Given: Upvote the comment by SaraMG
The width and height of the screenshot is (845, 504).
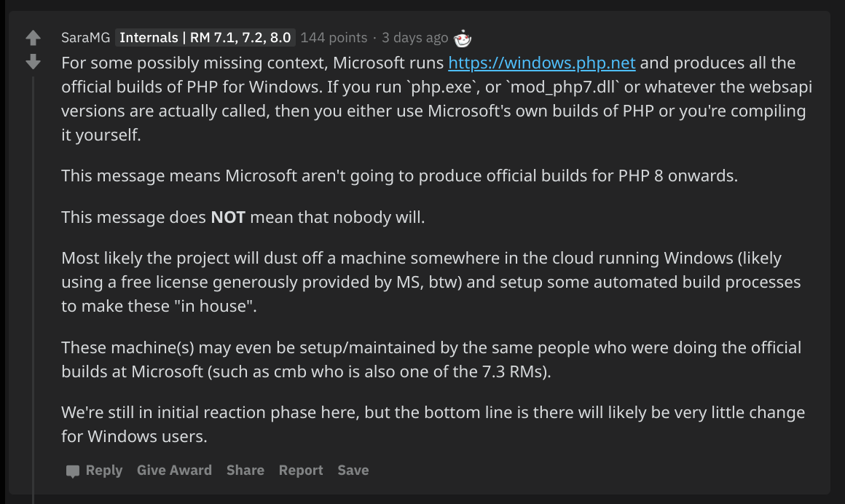Looking at the screenshot, I should (x=33, y=38).
